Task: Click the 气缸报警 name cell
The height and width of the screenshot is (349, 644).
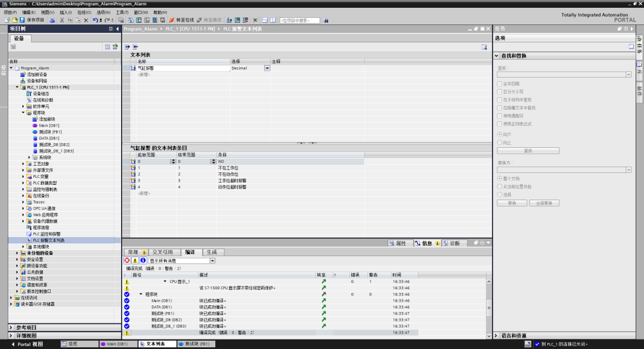Action: click(183, 68)
